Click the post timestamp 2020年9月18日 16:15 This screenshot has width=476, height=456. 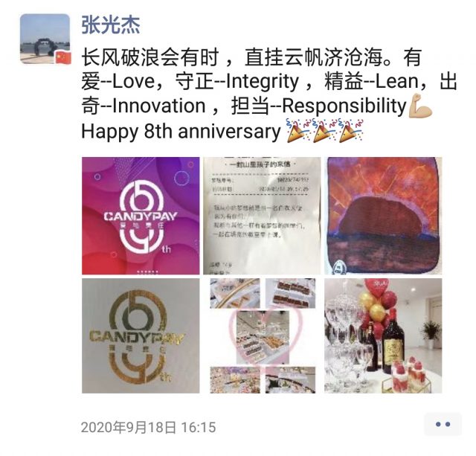[149, 427]
